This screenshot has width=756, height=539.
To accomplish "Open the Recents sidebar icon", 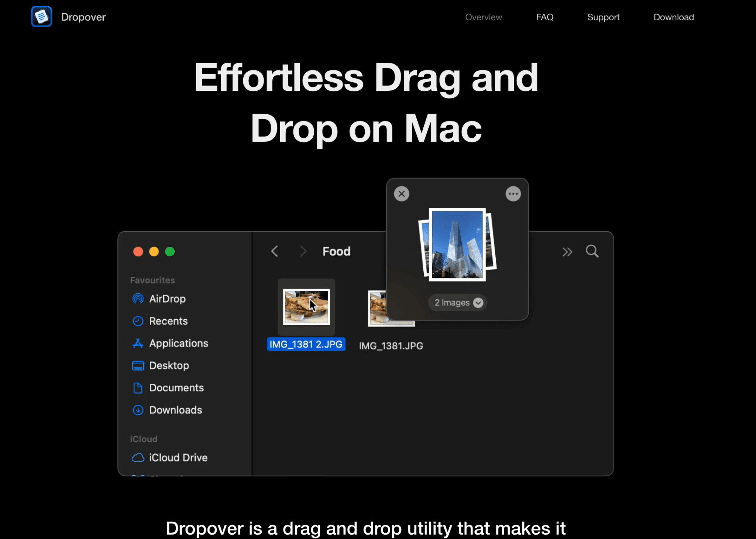I will 138,321.
